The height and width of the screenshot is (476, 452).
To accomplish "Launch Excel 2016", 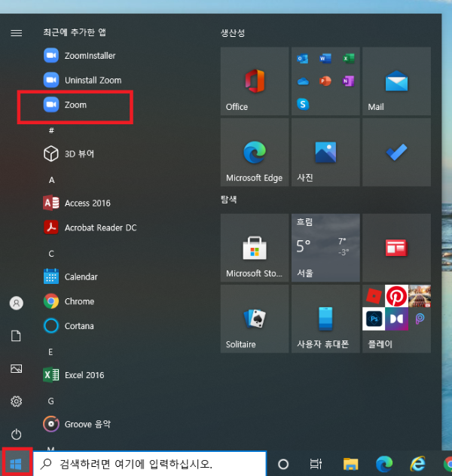I will [74, 375].
